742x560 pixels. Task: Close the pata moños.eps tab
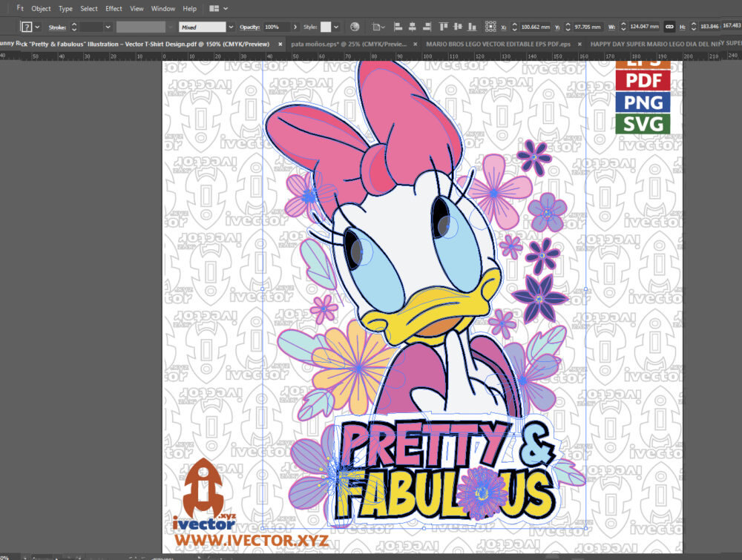(416, 44)
